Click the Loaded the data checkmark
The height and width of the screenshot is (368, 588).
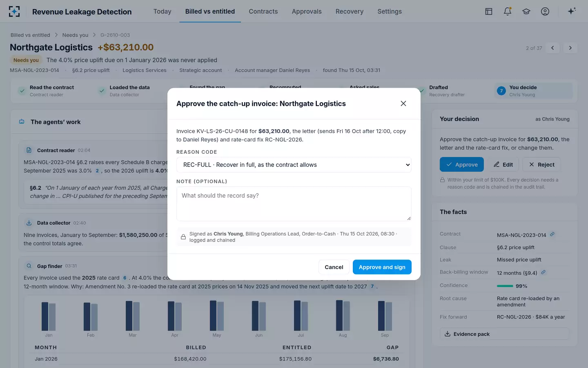[102, 91]
